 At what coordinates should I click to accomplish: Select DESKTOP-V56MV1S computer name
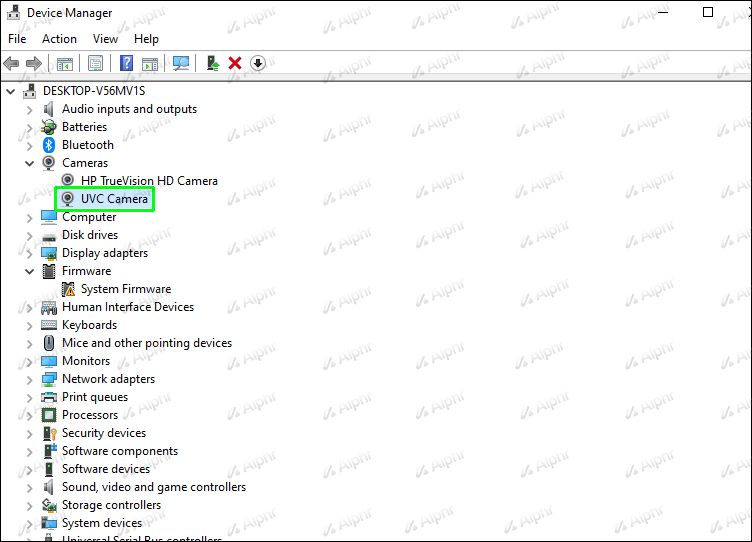(x=94, y=91)
